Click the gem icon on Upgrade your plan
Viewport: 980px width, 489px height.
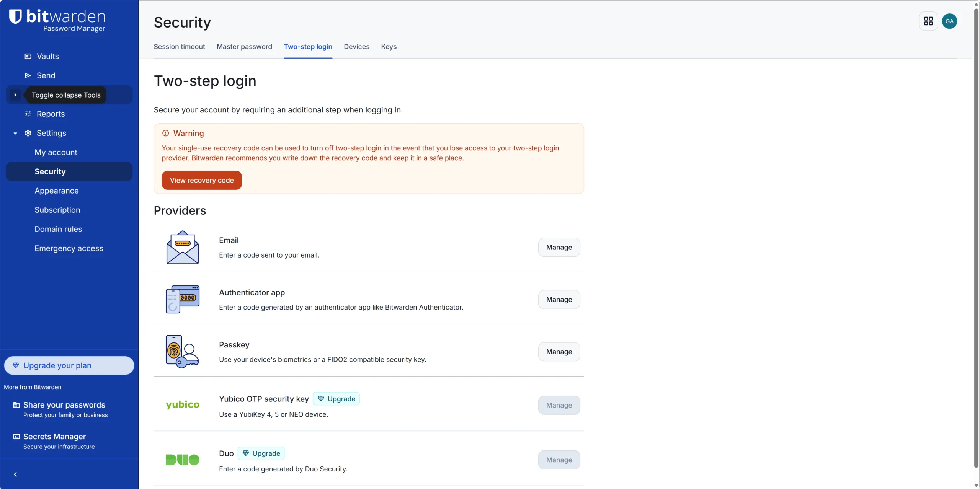(x=16, y=365)
